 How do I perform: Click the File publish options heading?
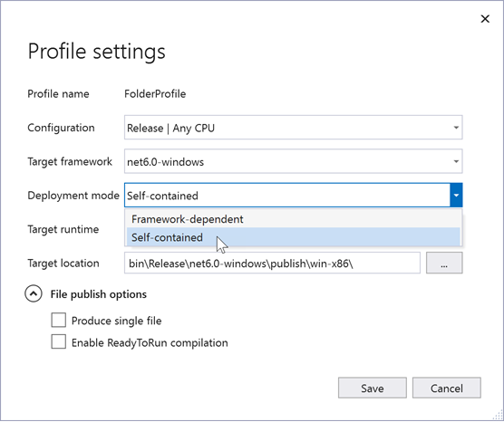click(99, 294)
